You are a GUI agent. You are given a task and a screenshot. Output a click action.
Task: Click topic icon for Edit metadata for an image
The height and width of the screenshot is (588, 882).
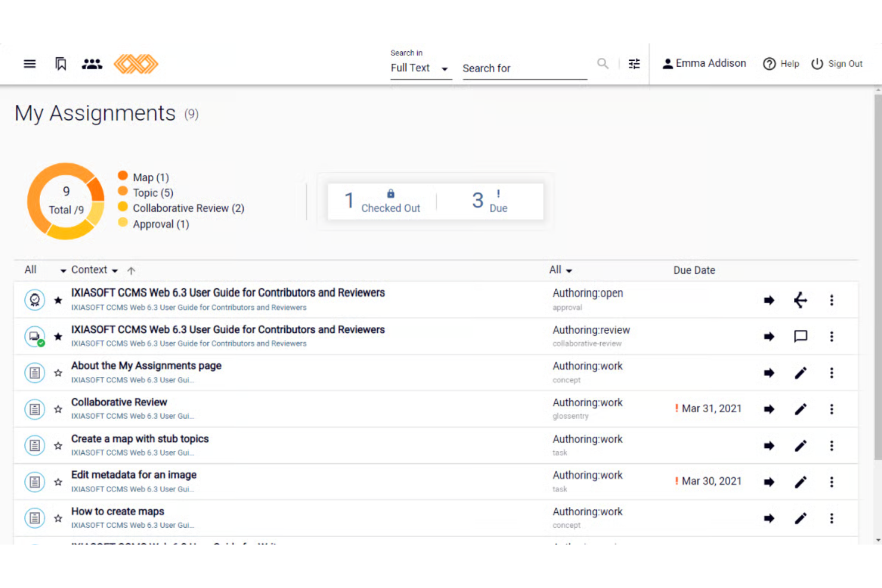(x=35, y=482)
